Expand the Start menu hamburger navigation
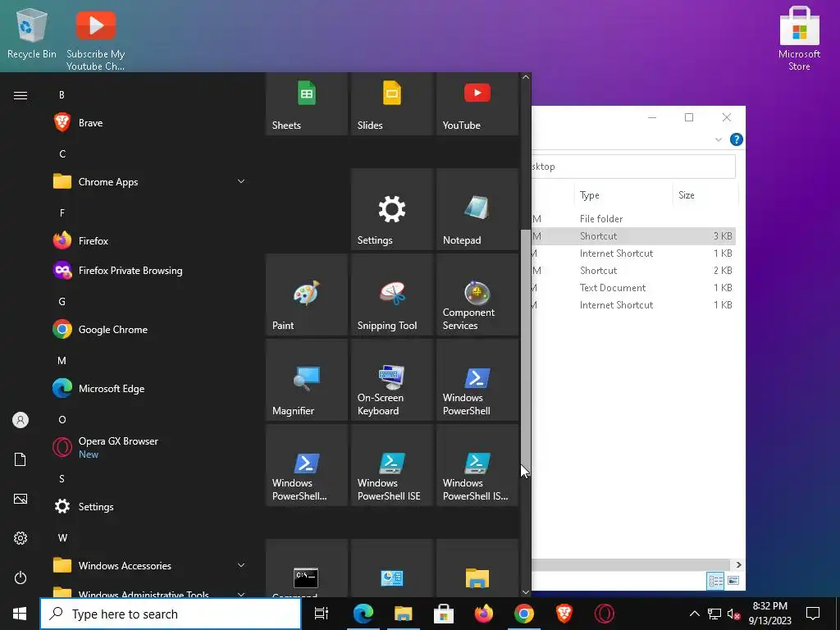Image resolution: width=840 pixels, height=630 pixels. pos(21,95)
